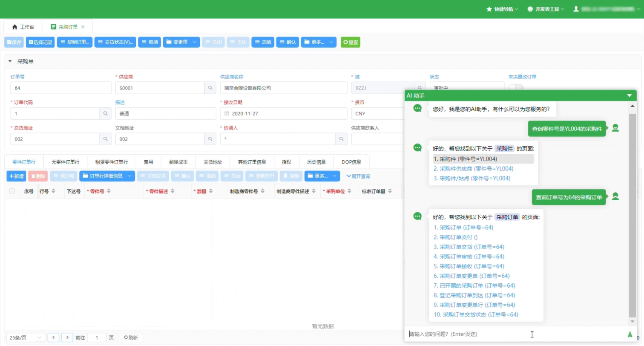Switch to the 租赁零件订单行 tab
644x346 pixels.
click(x=112, y=162)
